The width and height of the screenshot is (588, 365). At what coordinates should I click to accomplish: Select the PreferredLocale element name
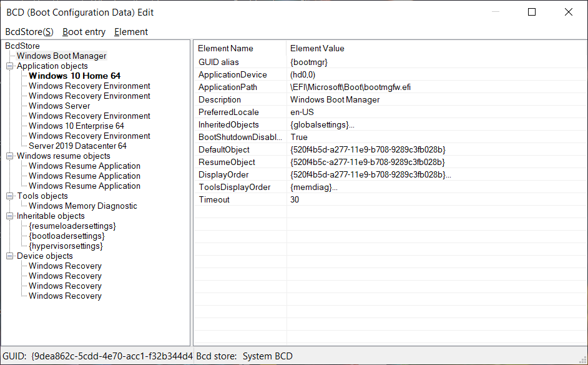click(228, 112)
